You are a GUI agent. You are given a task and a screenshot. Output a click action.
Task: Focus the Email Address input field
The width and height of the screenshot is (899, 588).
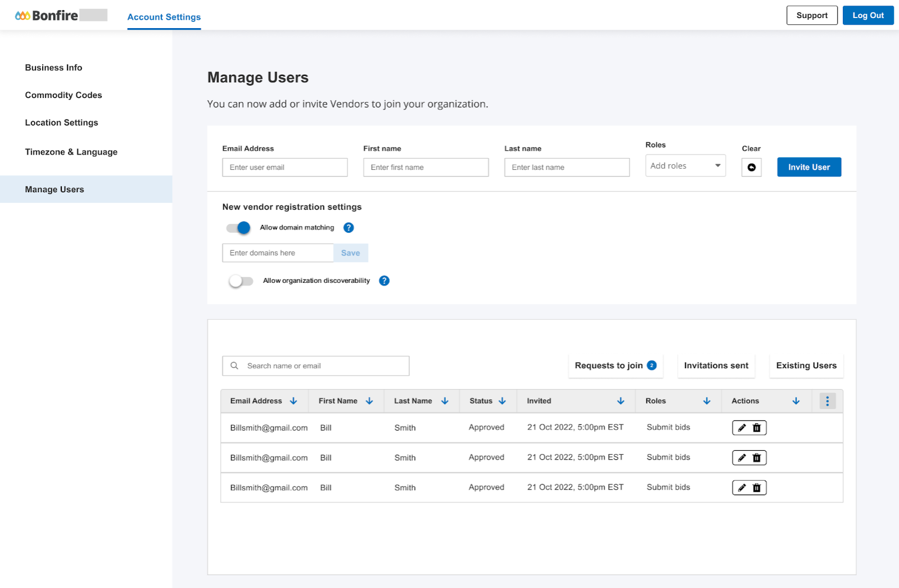coord(285,168)
